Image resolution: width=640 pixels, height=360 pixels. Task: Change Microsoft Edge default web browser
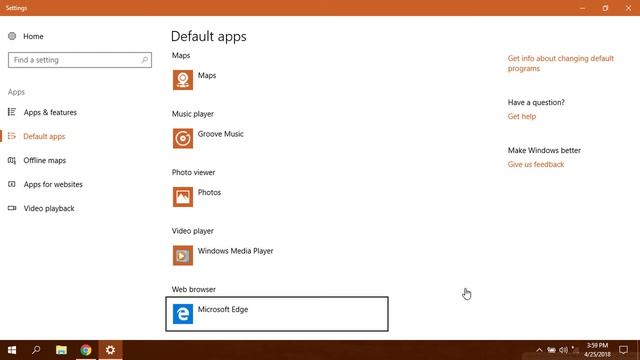(x=277, y=314)
